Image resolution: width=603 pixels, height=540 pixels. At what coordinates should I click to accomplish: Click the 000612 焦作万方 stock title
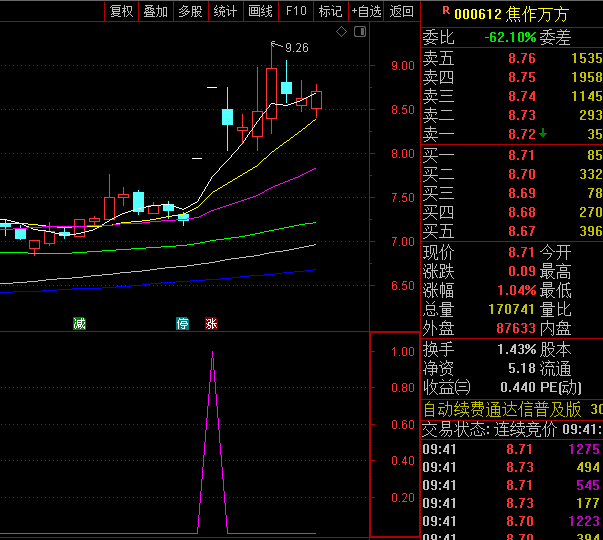point(510,14)
